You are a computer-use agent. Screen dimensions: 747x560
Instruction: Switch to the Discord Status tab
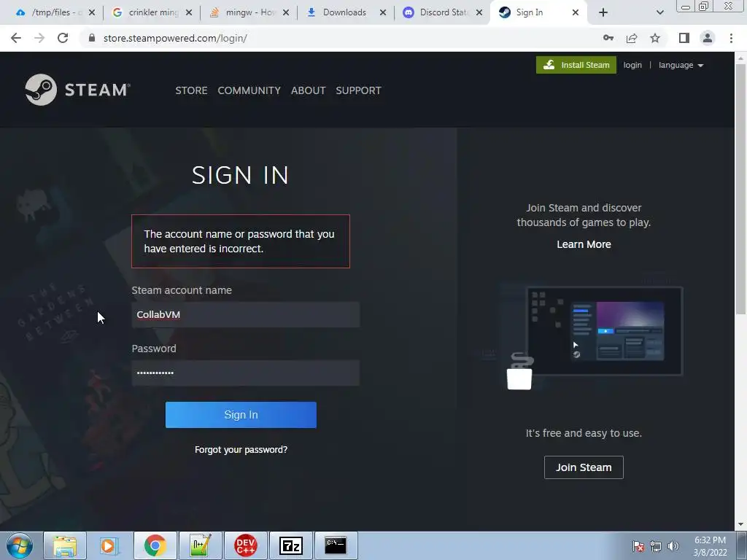pos(441,12)
